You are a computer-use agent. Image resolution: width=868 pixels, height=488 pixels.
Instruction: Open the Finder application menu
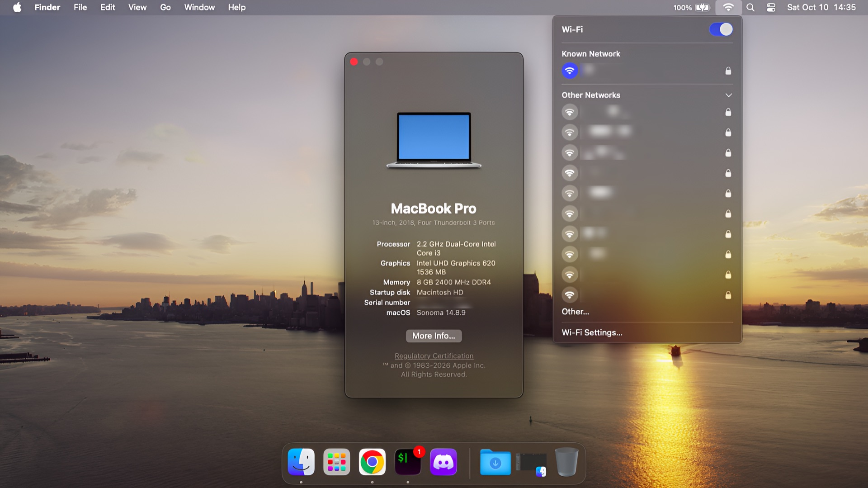coord(47,7)
